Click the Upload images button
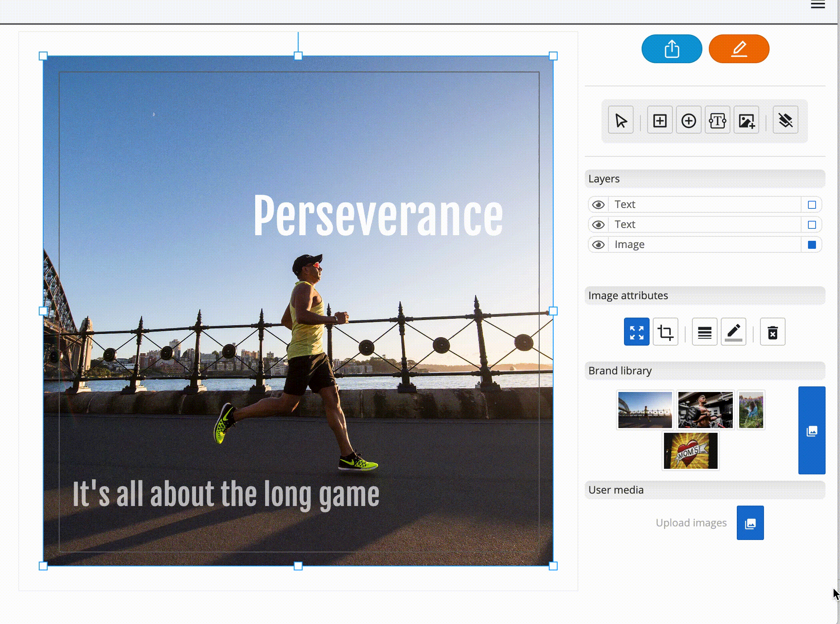Image resolution: width=840 pixels, height=624 pixels. click(x=750, y=523)
